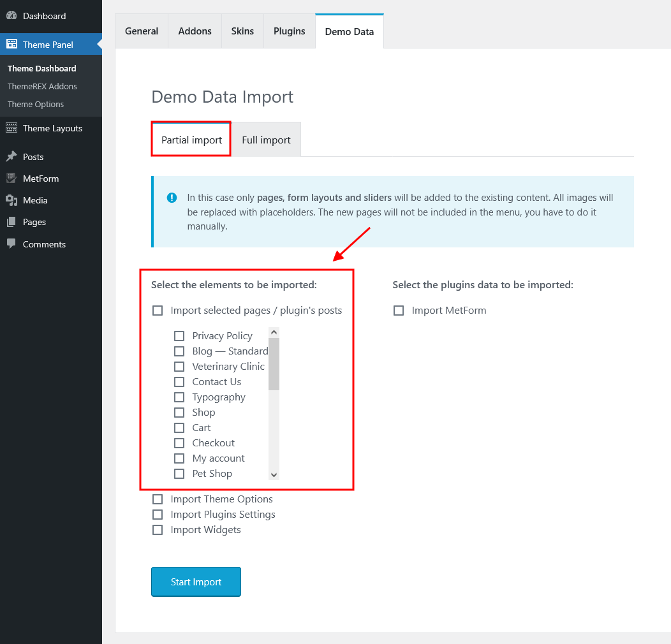
Task: Toggle Import selected pages / plugin's posts
Action: click(158, 311)
